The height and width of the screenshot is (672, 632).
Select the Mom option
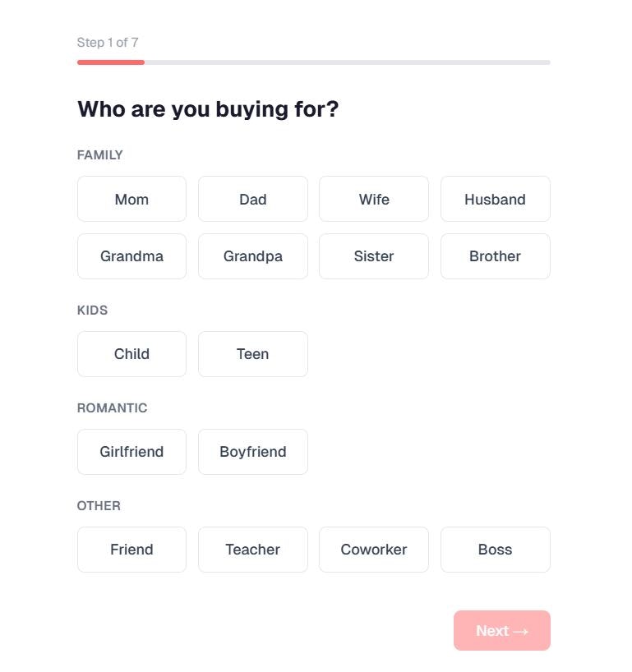pos(131,199)
